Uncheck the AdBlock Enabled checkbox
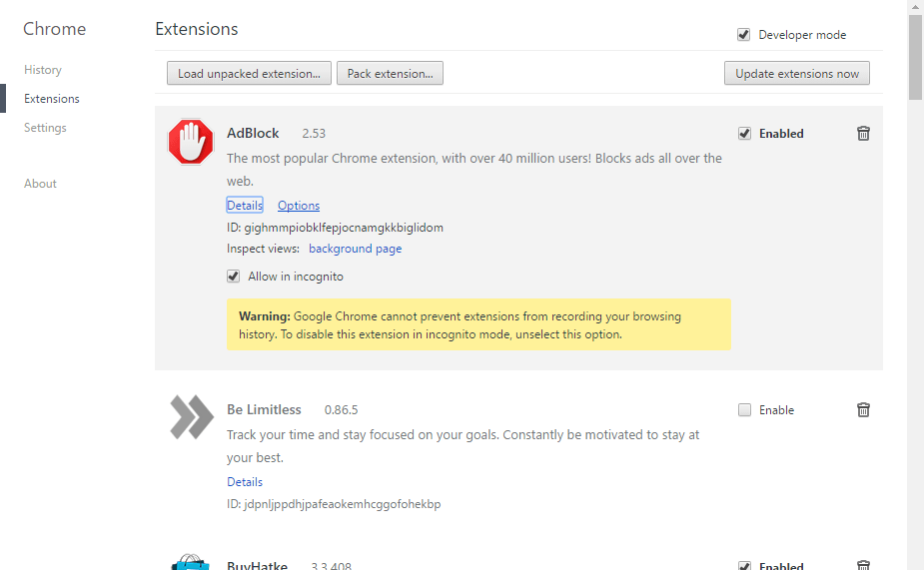This screenshot has height=570, width=924. coord(744,134)
